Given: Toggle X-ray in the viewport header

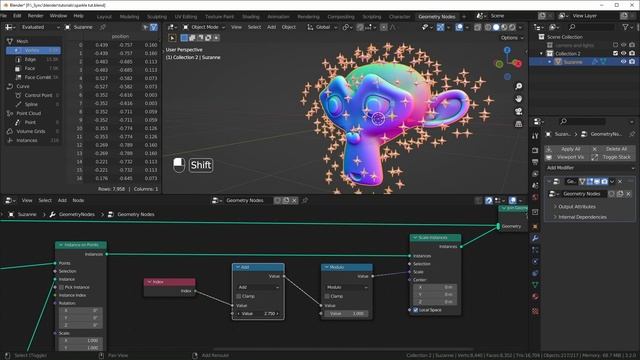Looking at the screenshot, I should tap(478, 27).
